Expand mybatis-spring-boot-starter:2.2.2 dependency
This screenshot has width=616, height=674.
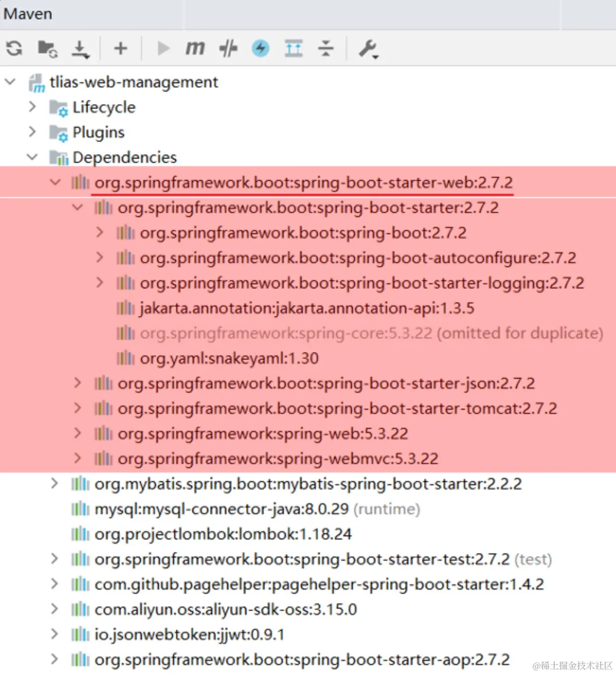55,484
